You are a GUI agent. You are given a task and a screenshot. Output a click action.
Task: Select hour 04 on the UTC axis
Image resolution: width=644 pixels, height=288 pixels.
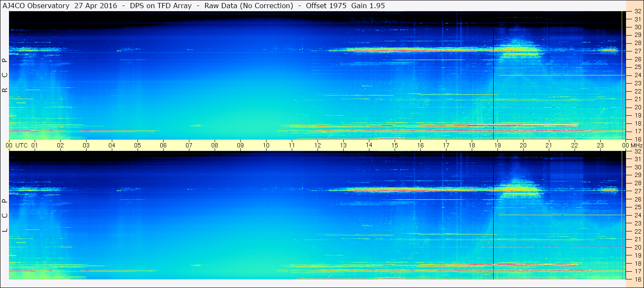(112, 145)
